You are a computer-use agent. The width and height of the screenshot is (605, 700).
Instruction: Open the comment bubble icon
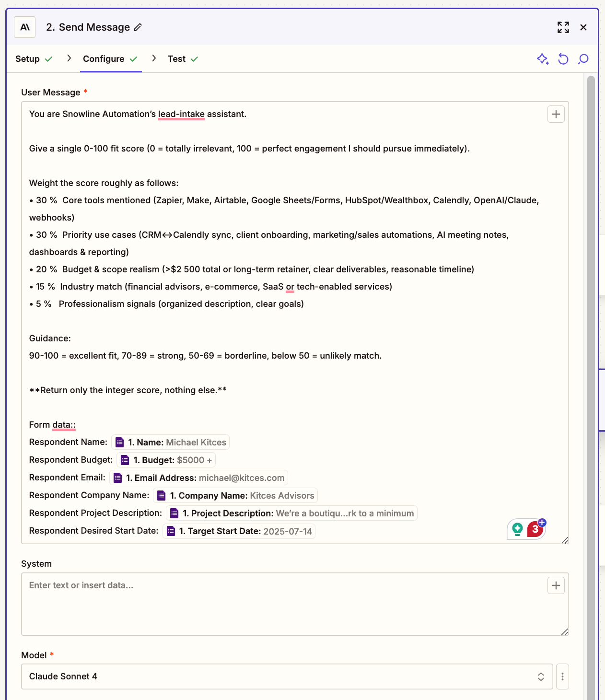[583, 59]
